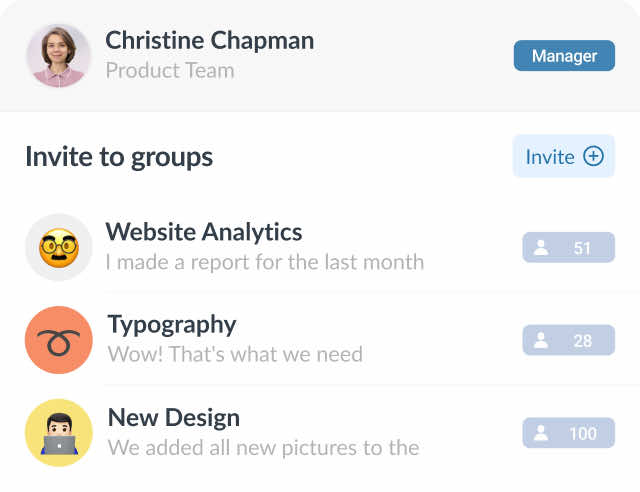The image size is (640, 492).
Task: Click the Product Team subtitle
Action: (170, 71)
